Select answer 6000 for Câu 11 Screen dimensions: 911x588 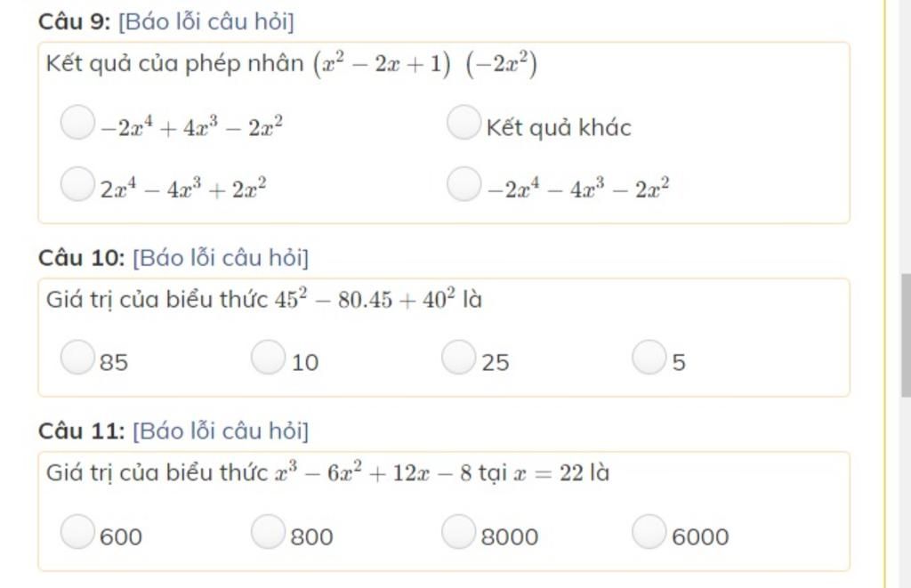[649, 532]
